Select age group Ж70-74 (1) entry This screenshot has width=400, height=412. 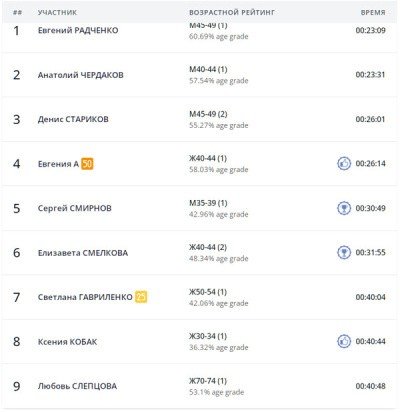tap(208, 381)
